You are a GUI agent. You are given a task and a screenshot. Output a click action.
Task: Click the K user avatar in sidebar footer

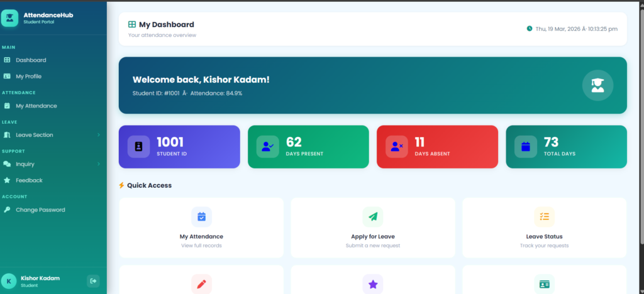click(x=9, y=281)
